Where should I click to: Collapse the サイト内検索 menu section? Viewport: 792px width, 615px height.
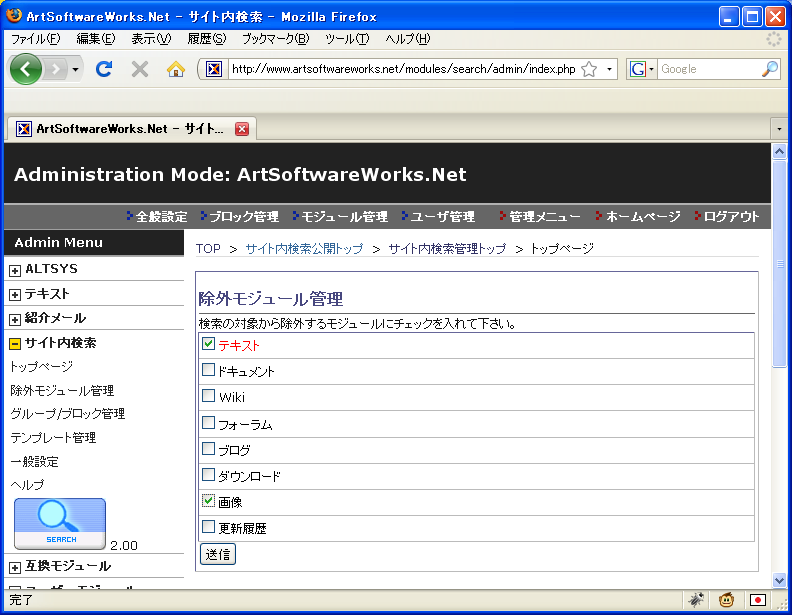pyautogui.click(x=15, y=344)
